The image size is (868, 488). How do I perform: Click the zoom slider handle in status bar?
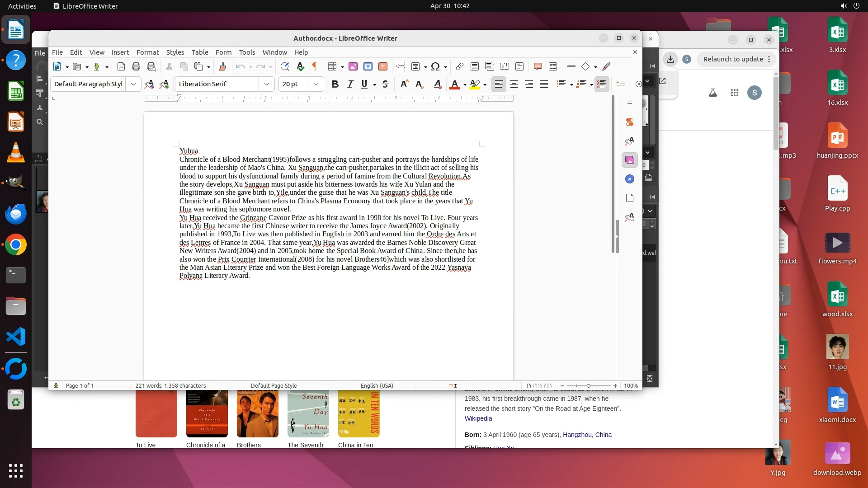[x=588, y=386]
